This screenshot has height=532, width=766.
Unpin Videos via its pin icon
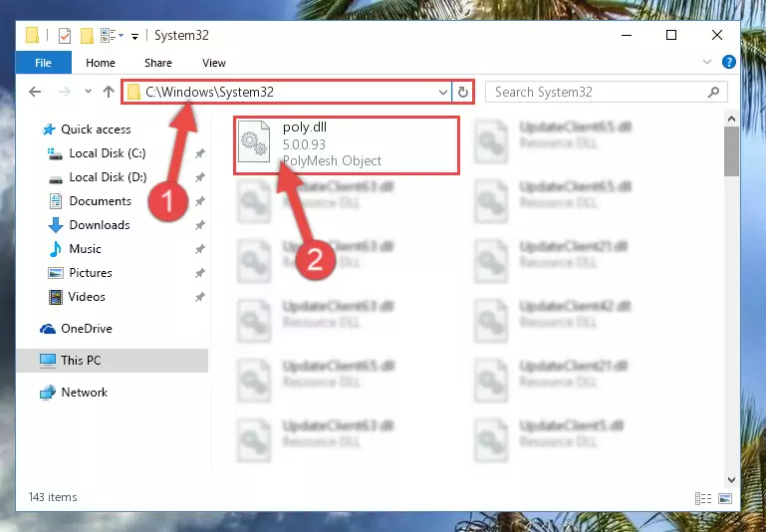[199, 298]
